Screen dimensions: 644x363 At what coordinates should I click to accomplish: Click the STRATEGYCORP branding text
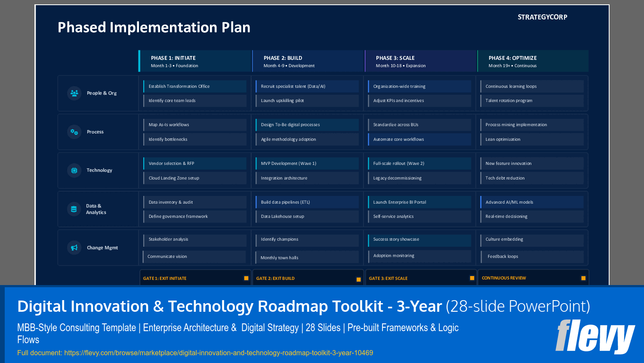542,17
